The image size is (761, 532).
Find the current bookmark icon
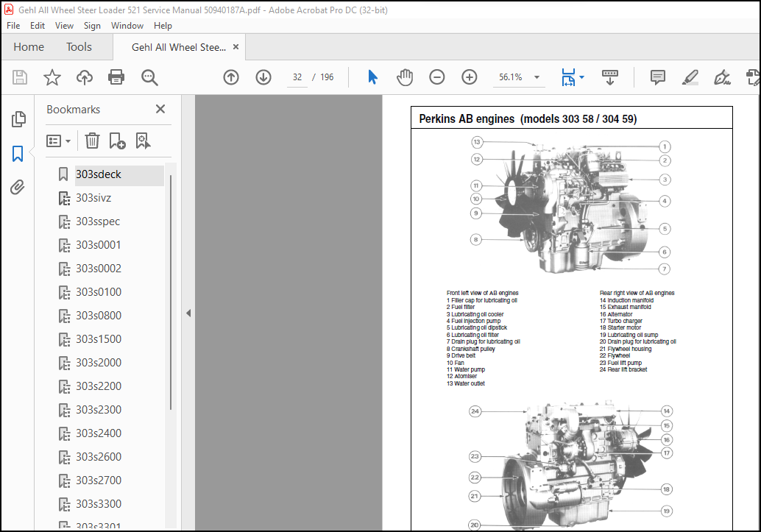click(144, 141)
